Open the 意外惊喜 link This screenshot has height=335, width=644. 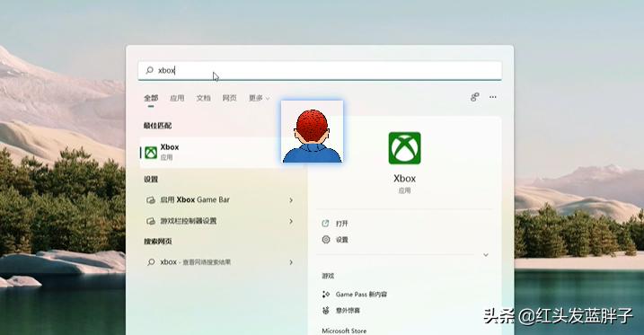click(348, 311)
